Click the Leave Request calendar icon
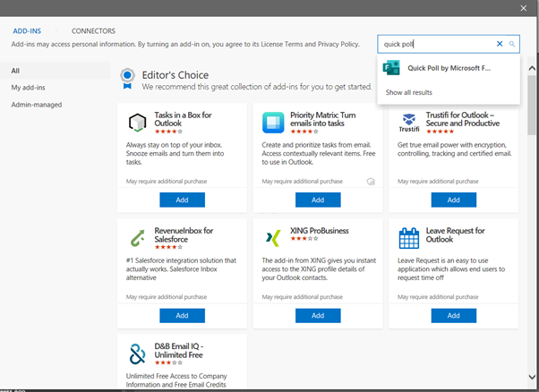This screenshot has height=392, width=539. (x=408, y=239)
